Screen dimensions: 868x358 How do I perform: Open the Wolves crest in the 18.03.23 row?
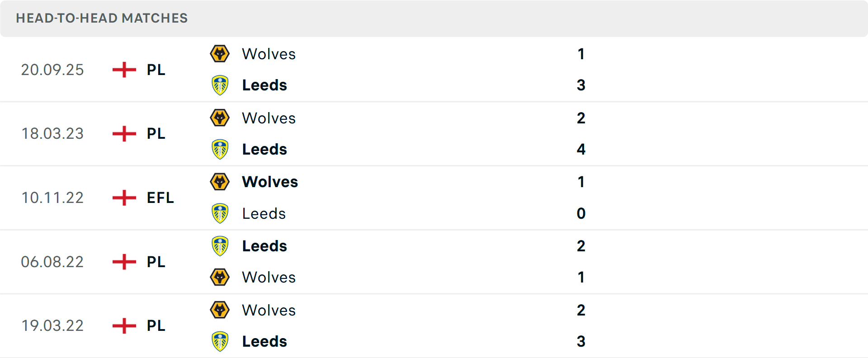(220, 118)
